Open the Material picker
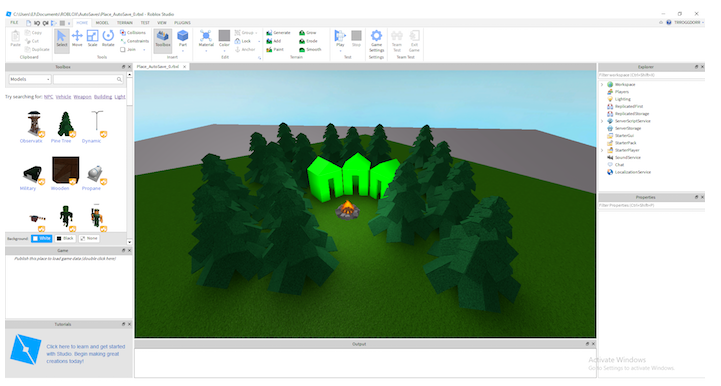The width and height of the screenshot is (721, 386). coord(206,37)
